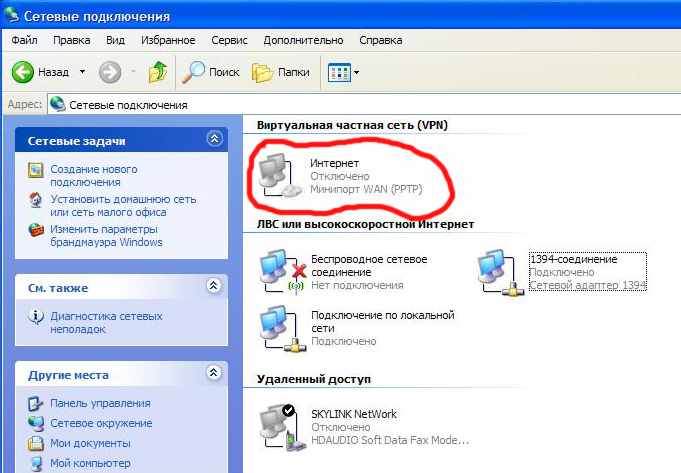This screenshot has height=473, width=681.
Task: Click the address bar Сетевые подключения field
Action: pyautogui.click(x=364, y=105)
